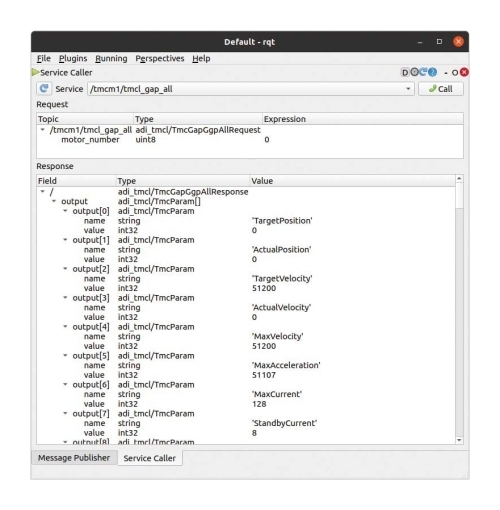Collapse the output[0] response node
This screenshot has width=500, height=510.
point(65,211)
